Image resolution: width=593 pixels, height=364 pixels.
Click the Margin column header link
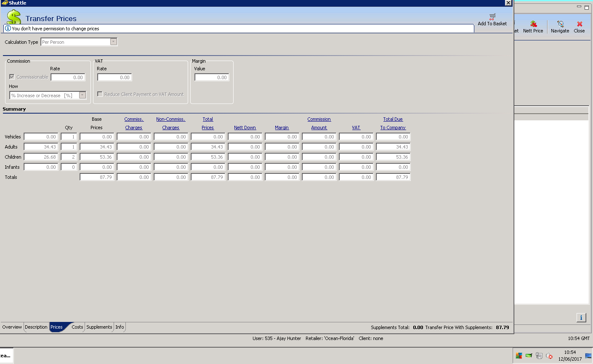(x=282, y=128)
